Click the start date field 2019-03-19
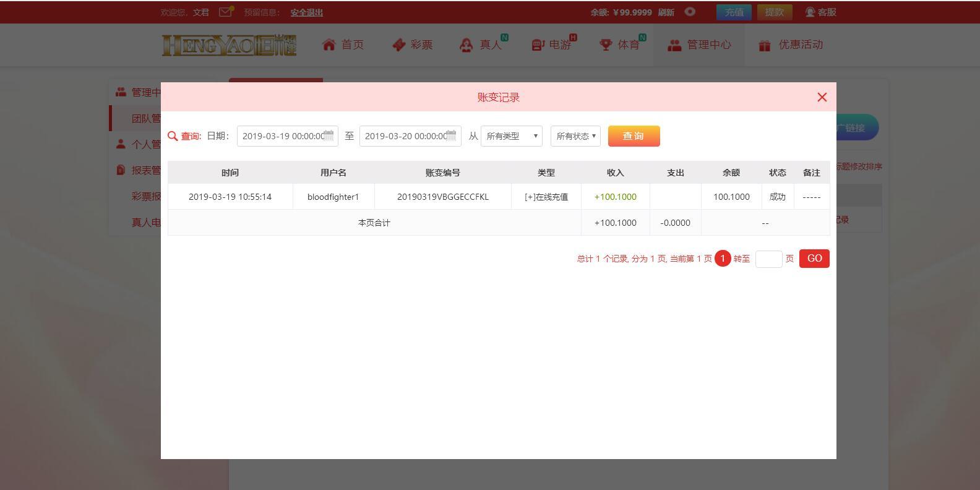The image size is (980, 490). coord(287,136)
